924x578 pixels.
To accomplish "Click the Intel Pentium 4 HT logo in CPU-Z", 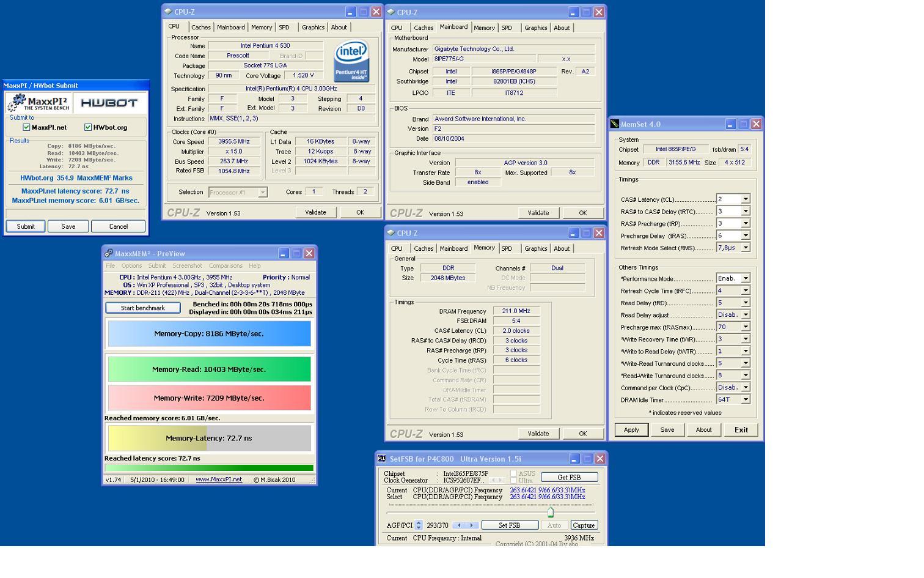I will coord(351,61).
